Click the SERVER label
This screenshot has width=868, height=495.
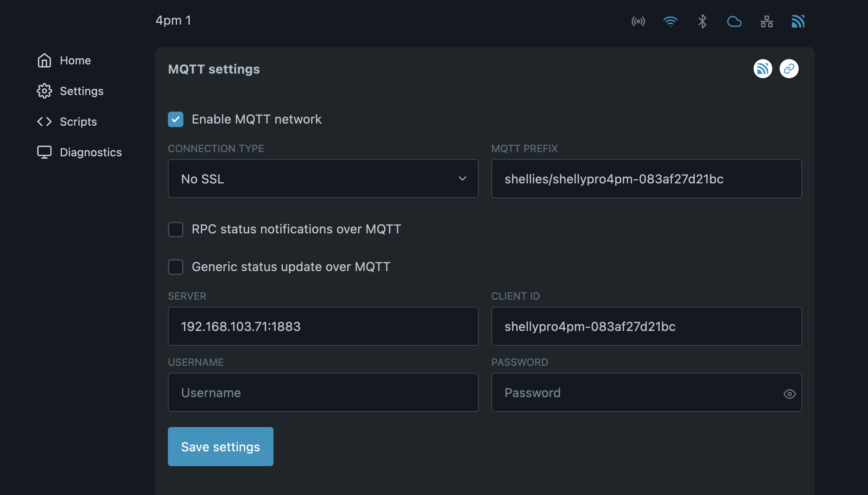click(187, 296)
